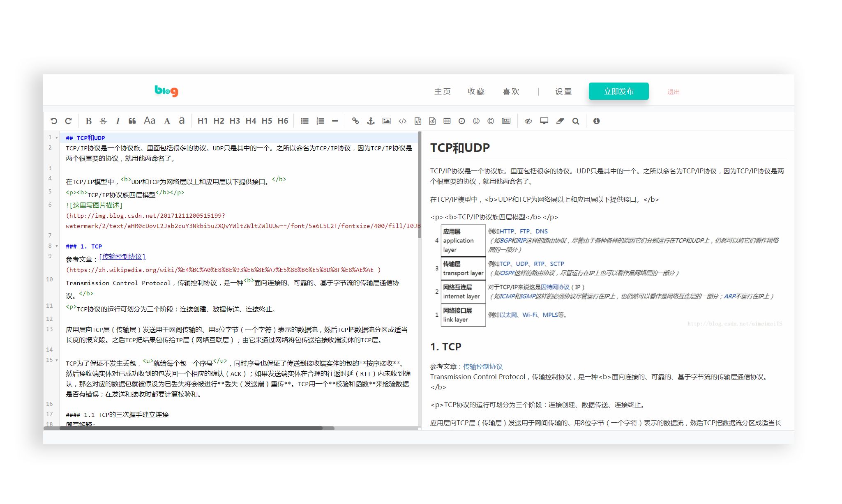Open the 主页 navigation item
This screenshot has width=842, height=504.
tap(442, 92)
